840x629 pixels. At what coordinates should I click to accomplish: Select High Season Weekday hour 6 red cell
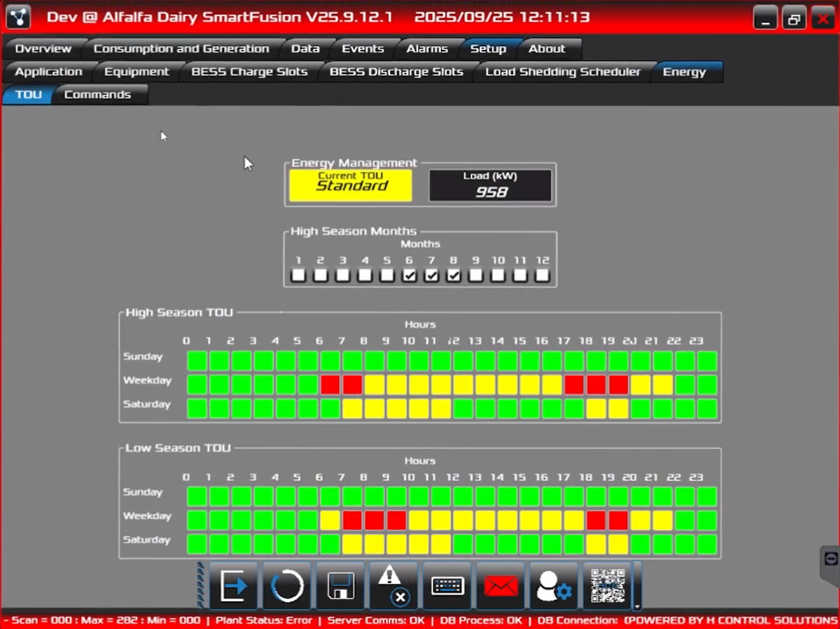(330, 385)
